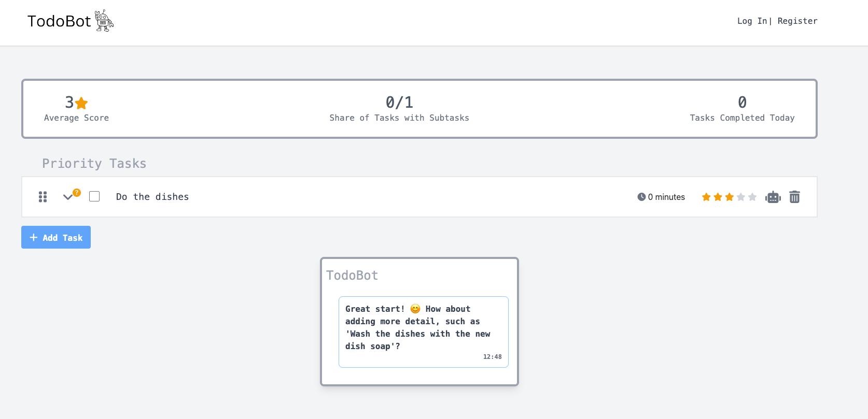Grab the drag handle dots icon
The height and width of the screenshot is (419, 868).
(43, 197)
